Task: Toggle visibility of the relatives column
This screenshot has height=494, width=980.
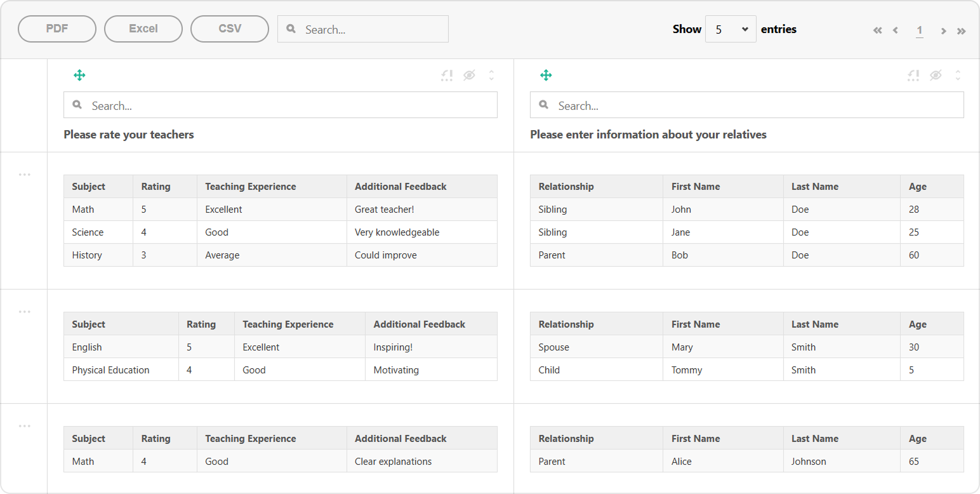Action: (936, 75)
